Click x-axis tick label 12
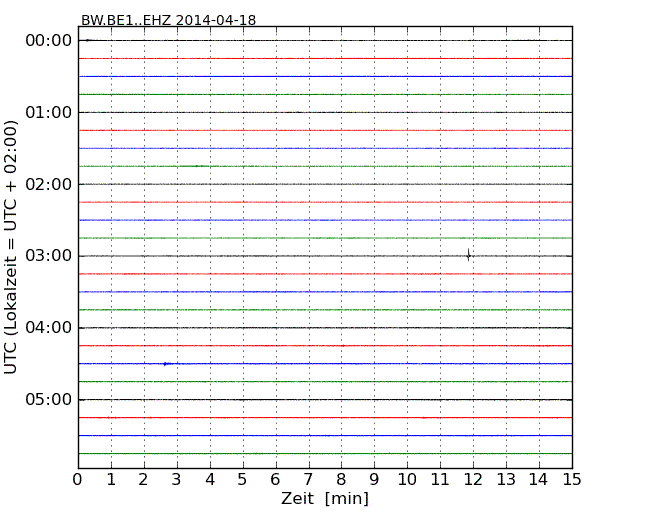The image size is (650, 520). point(473,479)
